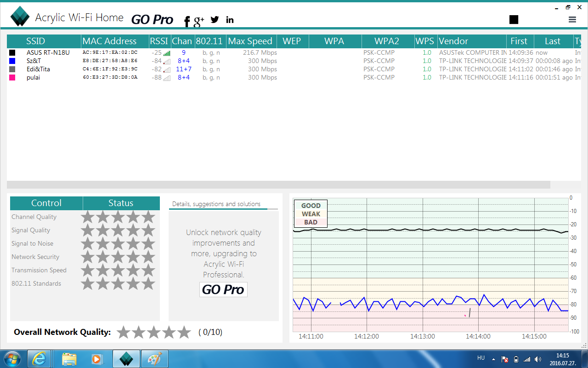
Task: Click the volume speaker tray icon
Action: [x=538, y=359]
